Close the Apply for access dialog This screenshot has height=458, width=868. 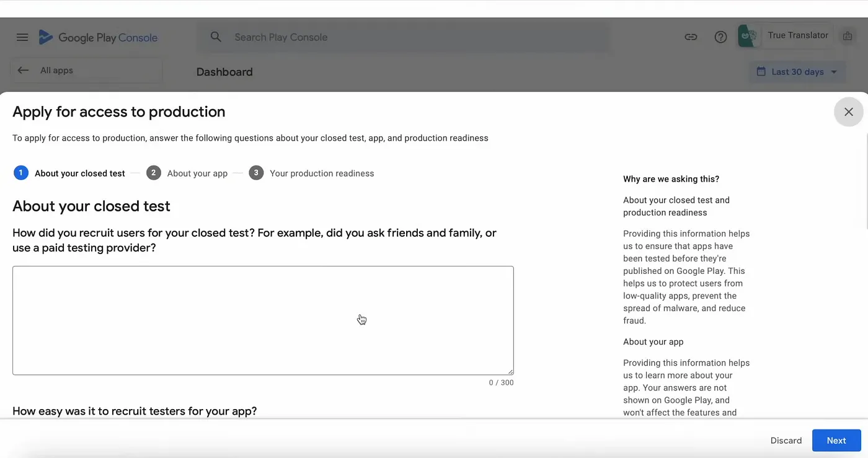[849, 112]
